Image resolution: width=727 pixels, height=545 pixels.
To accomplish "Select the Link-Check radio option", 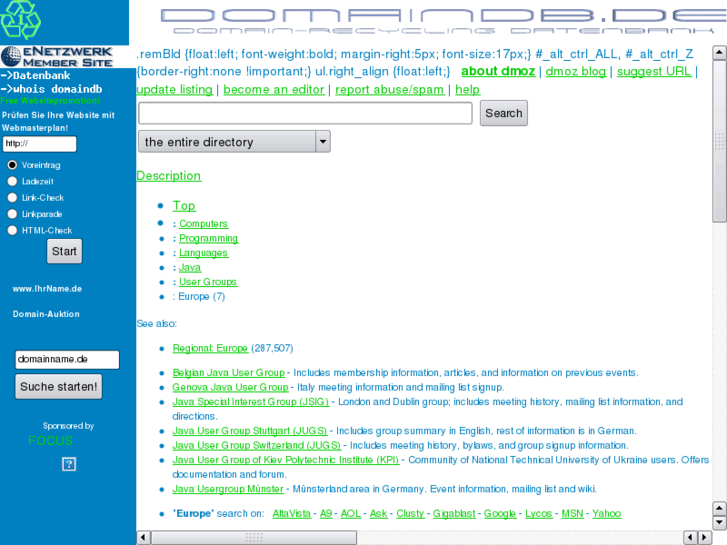I will 13,198.
